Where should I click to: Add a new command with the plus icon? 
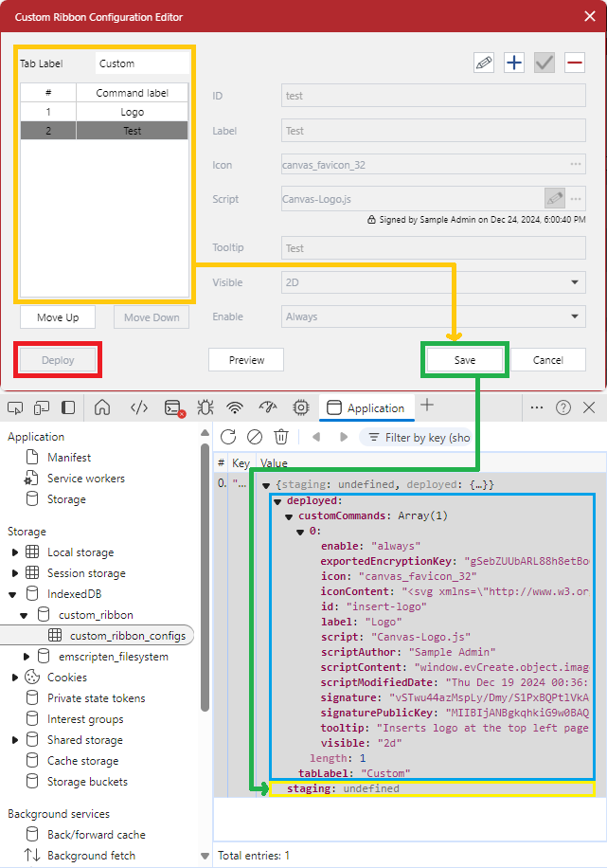click(x=513, y=63)
